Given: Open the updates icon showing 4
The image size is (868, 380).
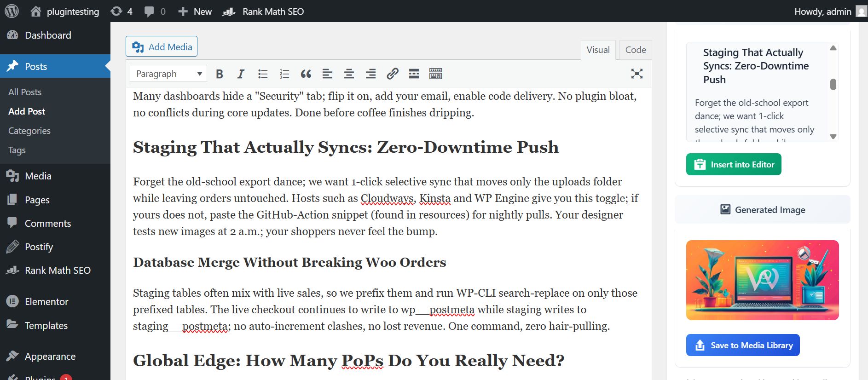Looking at the screenshot, I should point(122,11).
